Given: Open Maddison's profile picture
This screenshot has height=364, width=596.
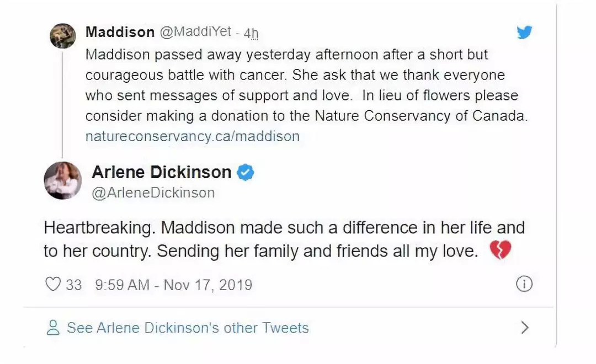Looking at the screenshot, I should [62, 36].
